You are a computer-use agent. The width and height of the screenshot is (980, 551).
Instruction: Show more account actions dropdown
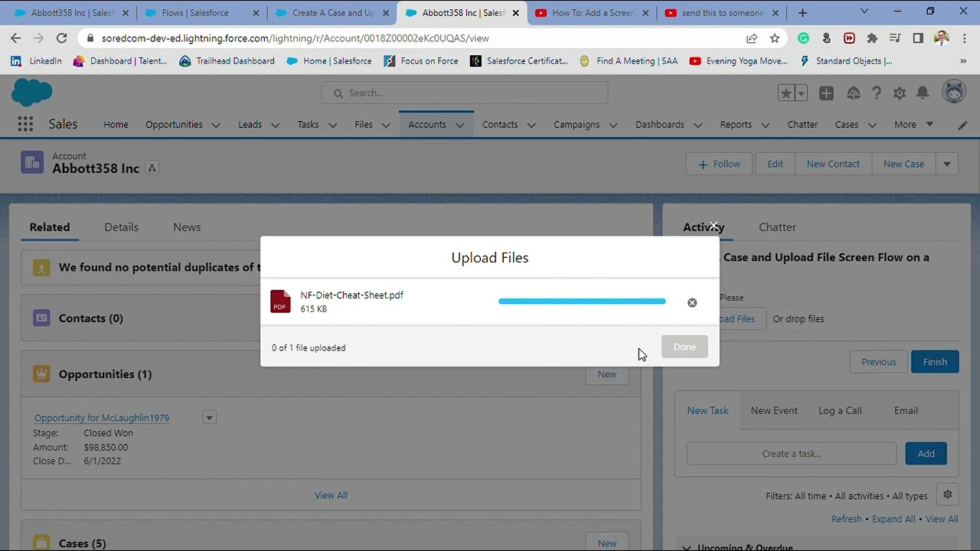coord(947,164)
